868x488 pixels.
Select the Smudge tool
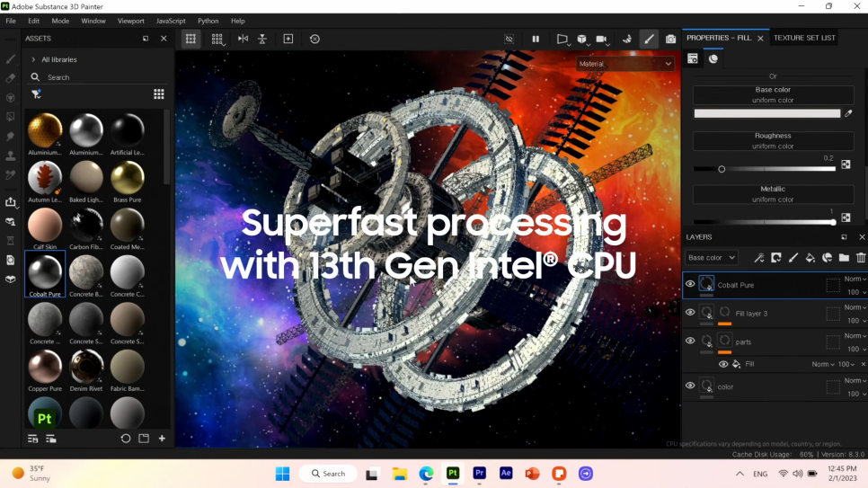11,137
